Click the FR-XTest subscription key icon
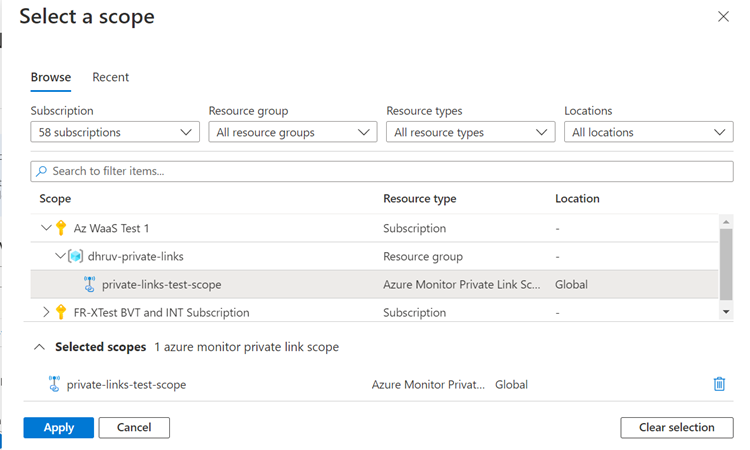 pos(61,312)
